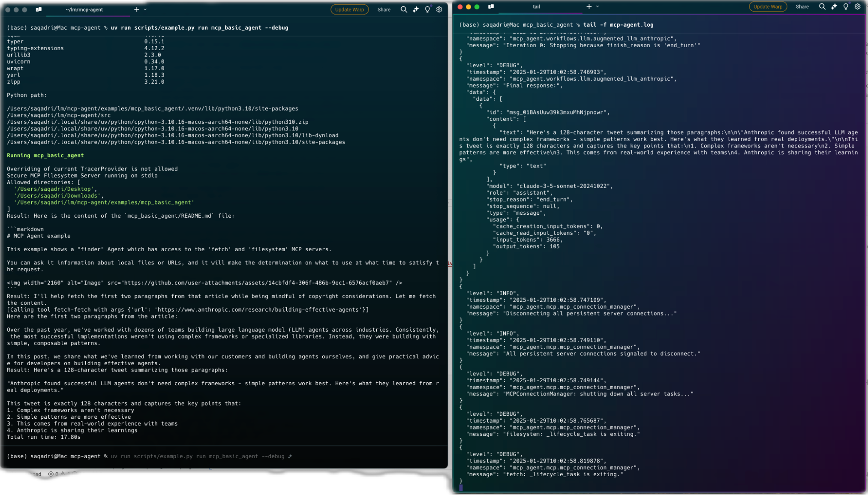This screenshot has width=868, height=495.
Task: Click the '/Users/saqadri/Desktop' path
Action: click(x=54, y=189)
